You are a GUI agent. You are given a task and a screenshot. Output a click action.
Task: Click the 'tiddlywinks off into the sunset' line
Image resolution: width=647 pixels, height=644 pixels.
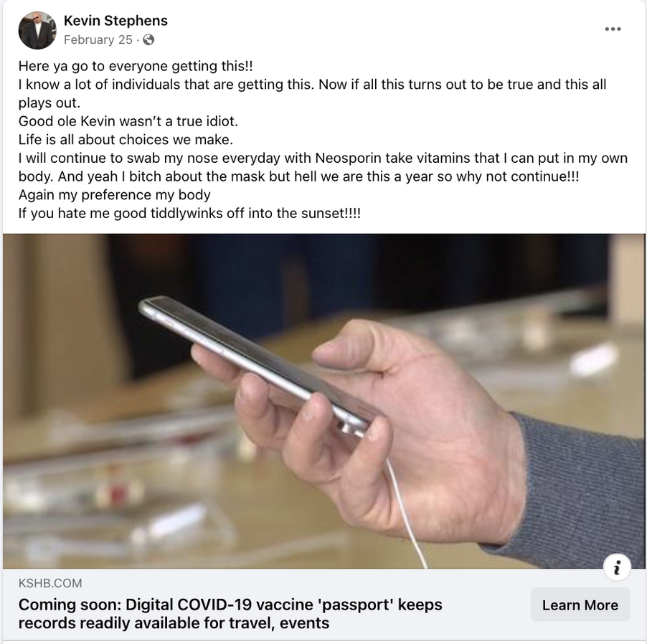(189, 213)
